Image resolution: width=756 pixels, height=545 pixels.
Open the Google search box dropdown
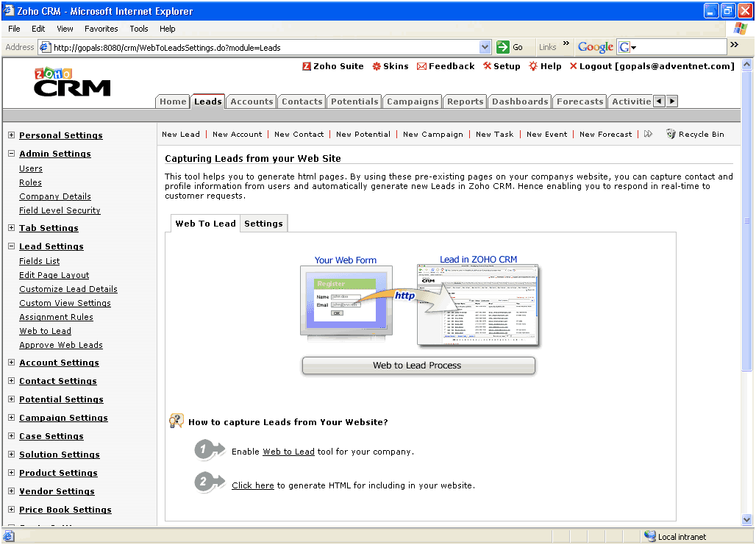633,48
